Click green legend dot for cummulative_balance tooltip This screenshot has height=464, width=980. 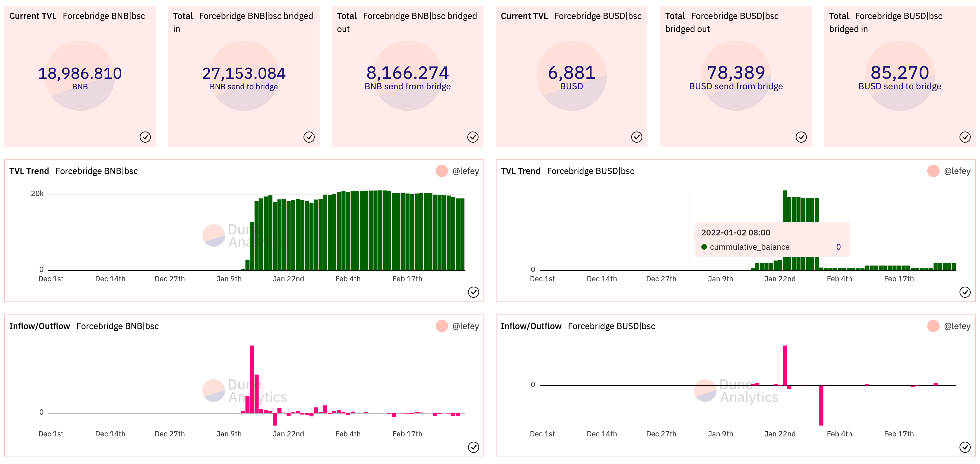(704, 247)
